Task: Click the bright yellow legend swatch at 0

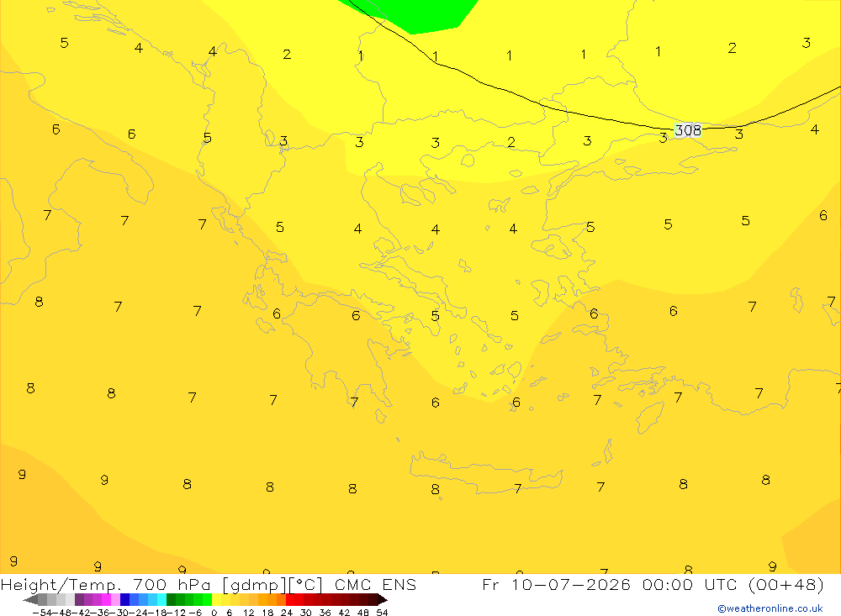Action: [217, 600]
